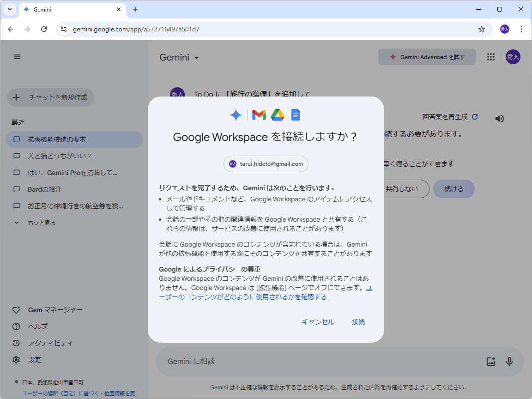The height and width of the screenshot is (399, 532).
Task: Click the Google Drive icon in the dialog
Action: click(278, 115)
